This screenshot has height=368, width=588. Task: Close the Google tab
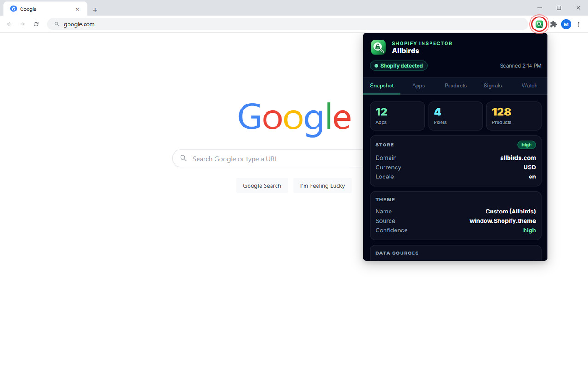pos(77,9)
